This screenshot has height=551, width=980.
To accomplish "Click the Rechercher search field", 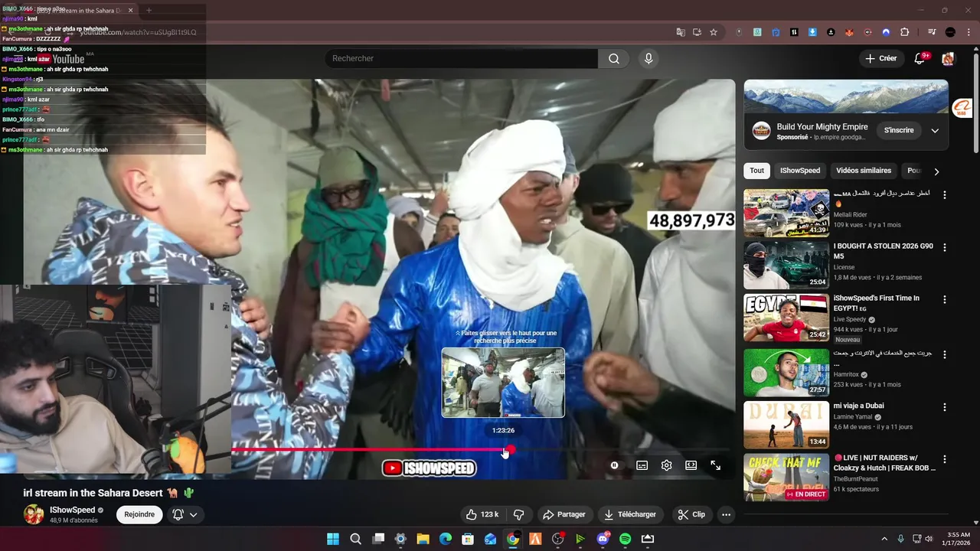I will [x=462, y=58].
